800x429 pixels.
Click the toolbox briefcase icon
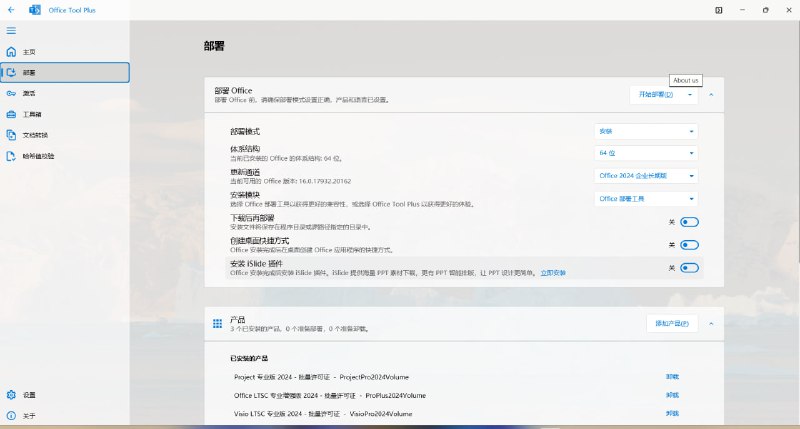tap(11, 114)
